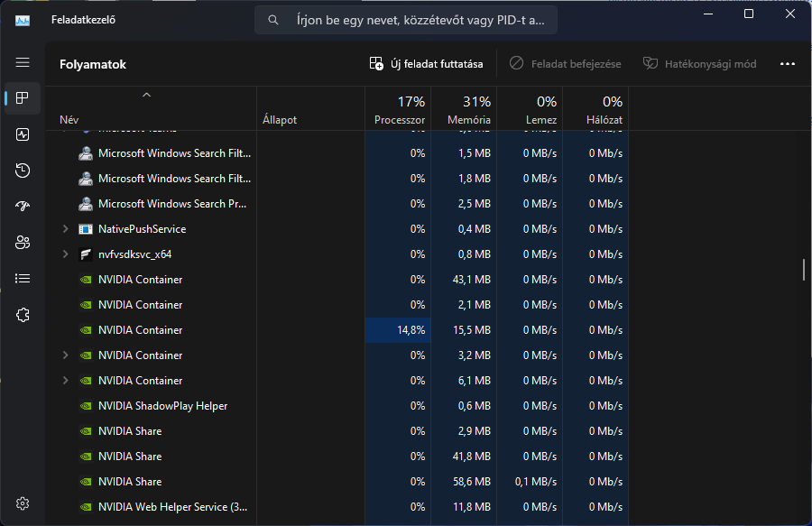Click the Microsoft Windows Search Pr... icon
This screenshot has width=812, height=526.
[86, 204]
